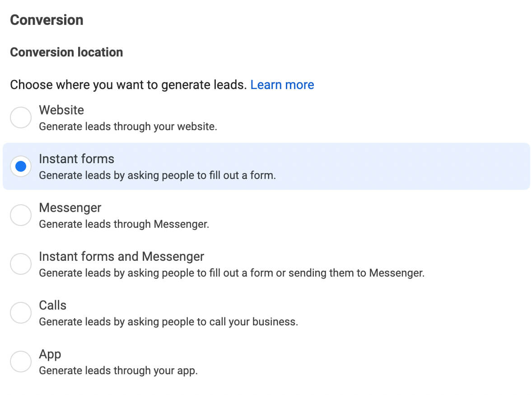Click the Website option label
This screenshot has width=532, height=395.
61,110
